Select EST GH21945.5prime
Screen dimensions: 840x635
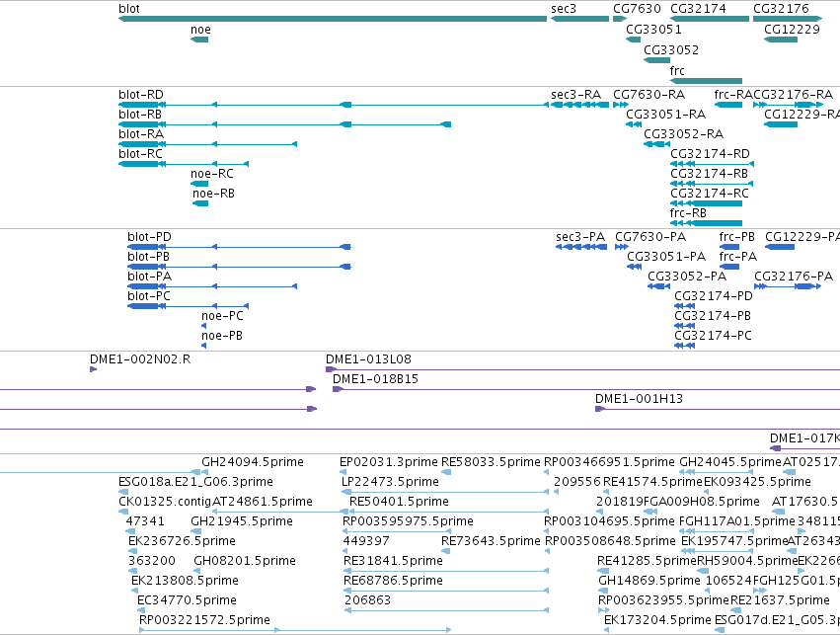click(195, 531)
